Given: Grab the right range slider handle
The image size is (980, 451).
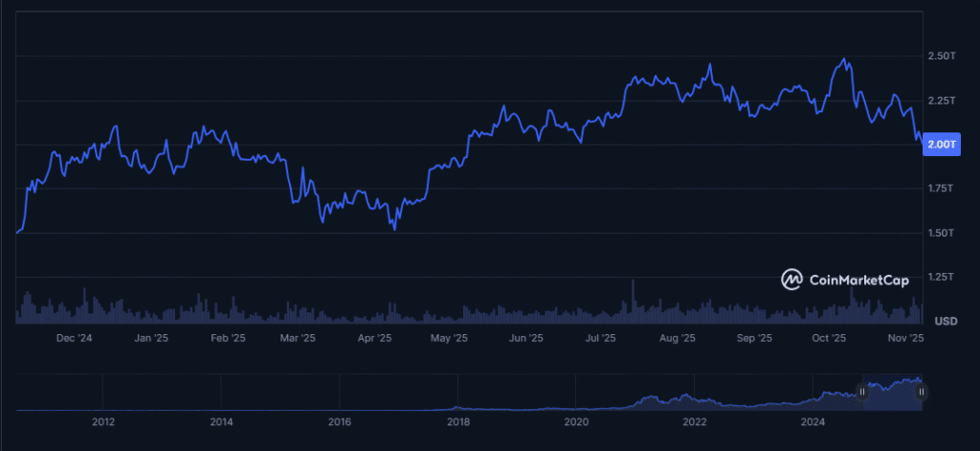Looking at the screenshot, I should [x=922, y=393].
